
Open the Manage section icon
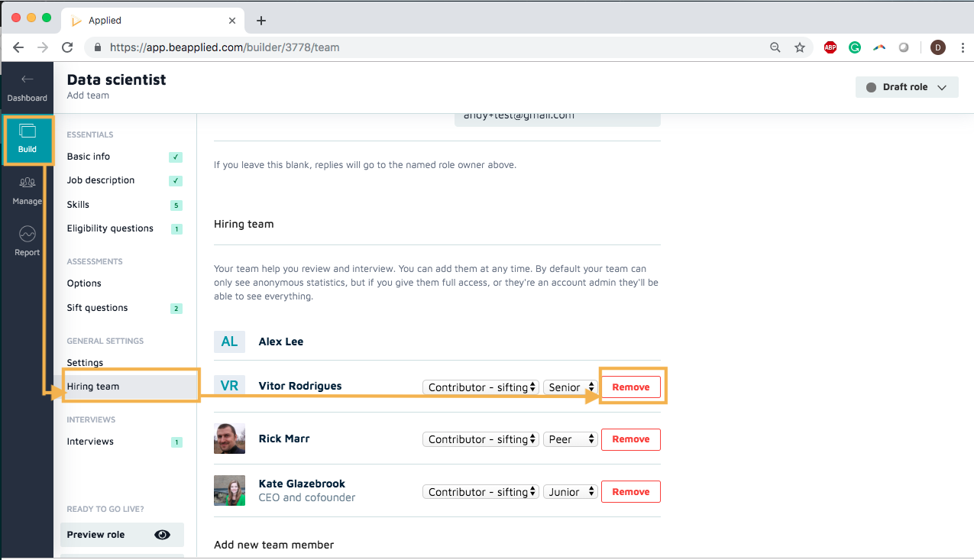click(28, 183)
